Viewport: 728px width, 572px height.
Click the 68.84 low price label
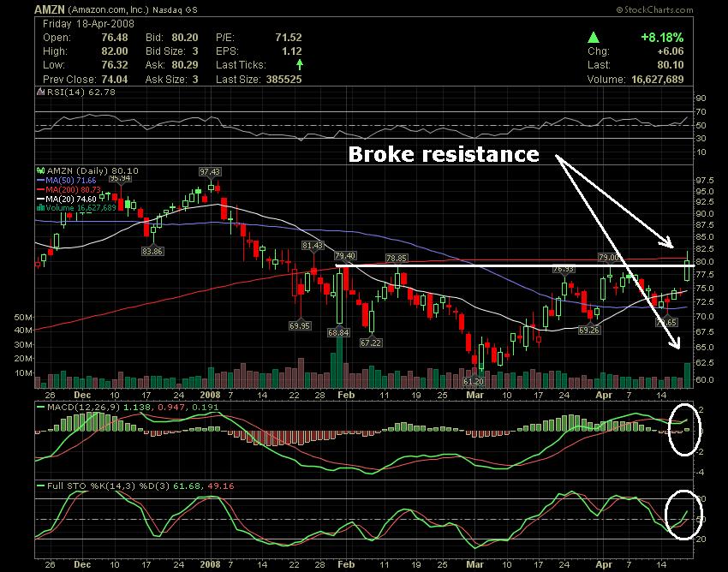(338, 332)
